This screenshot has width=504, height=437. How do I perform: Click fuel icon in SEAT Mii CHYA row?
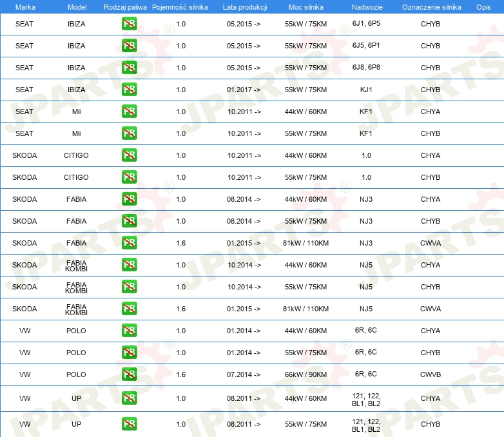tap(129, 112)
